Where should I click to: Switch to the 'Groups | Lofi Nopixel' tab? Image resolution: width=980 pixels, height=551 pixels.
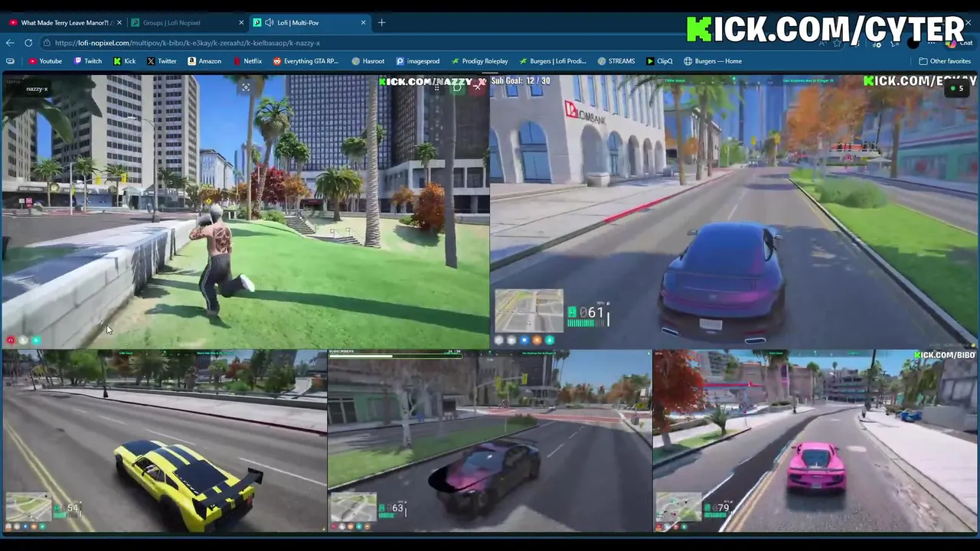[x=187, y=22]
